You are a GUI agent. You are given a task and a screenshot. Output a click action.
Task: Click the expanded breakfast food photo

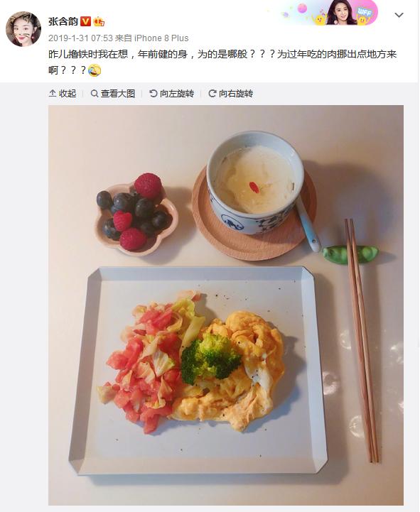226,305
